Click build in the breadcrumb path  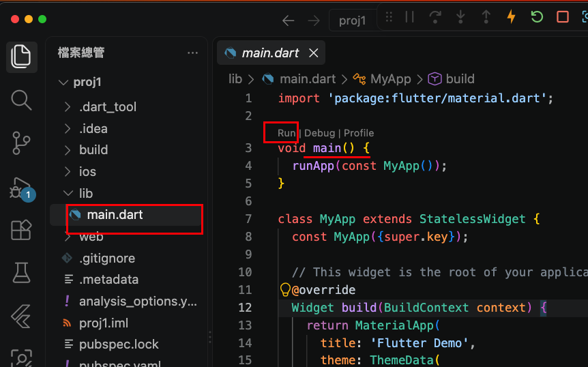click(460, 79)
